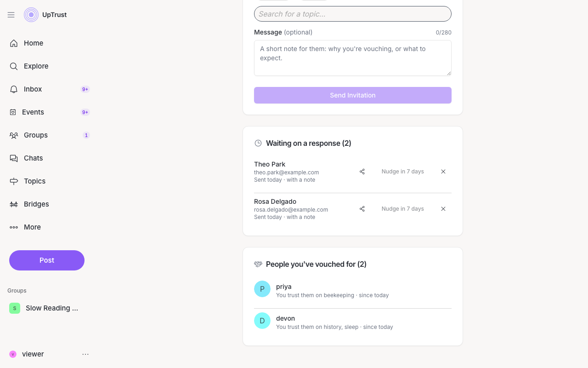Image resolution: width=588 pixels, height=368 pixels.
Task: Select Rosa Delgado's name text
Action: [275, 201]
